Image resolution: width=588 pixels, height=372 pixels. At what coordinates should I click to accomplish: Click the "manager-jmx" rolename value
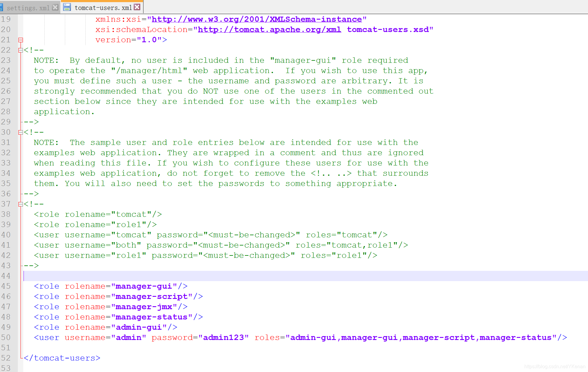[x=144, y=307]
